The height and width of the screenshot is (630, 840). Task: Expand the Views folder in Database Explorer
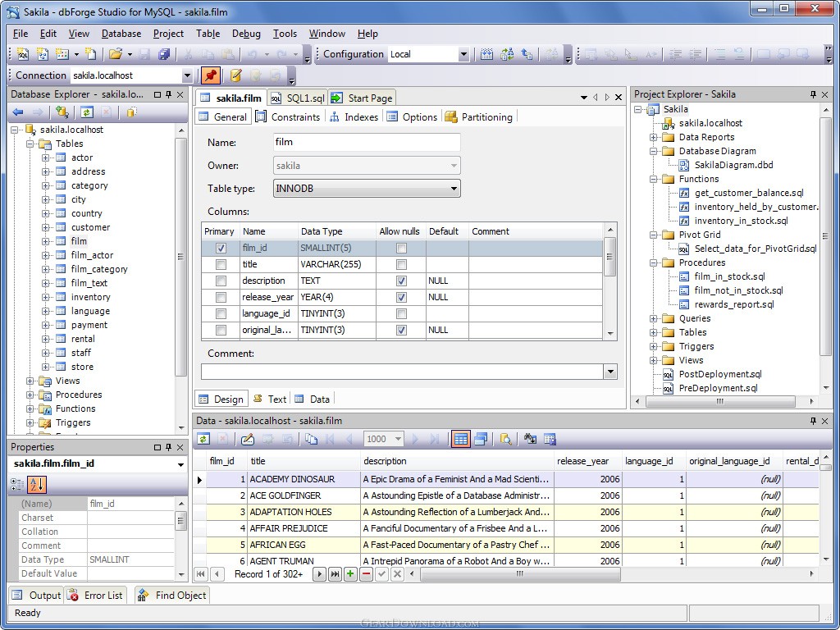(x=30, y=381)
